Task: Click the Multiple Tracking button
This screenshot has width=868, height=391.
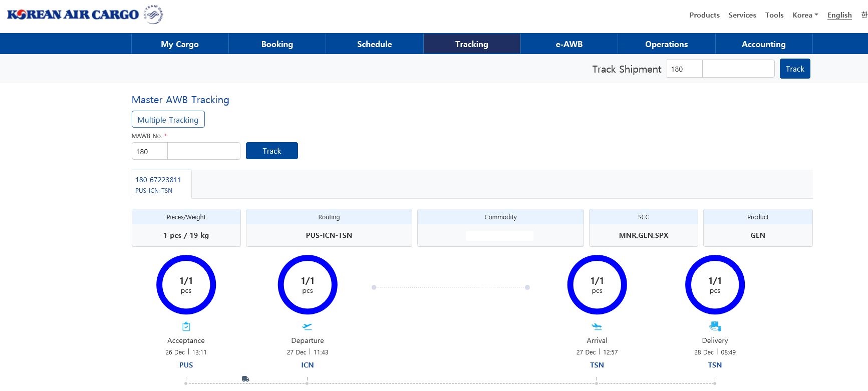Action: [168, 120]
